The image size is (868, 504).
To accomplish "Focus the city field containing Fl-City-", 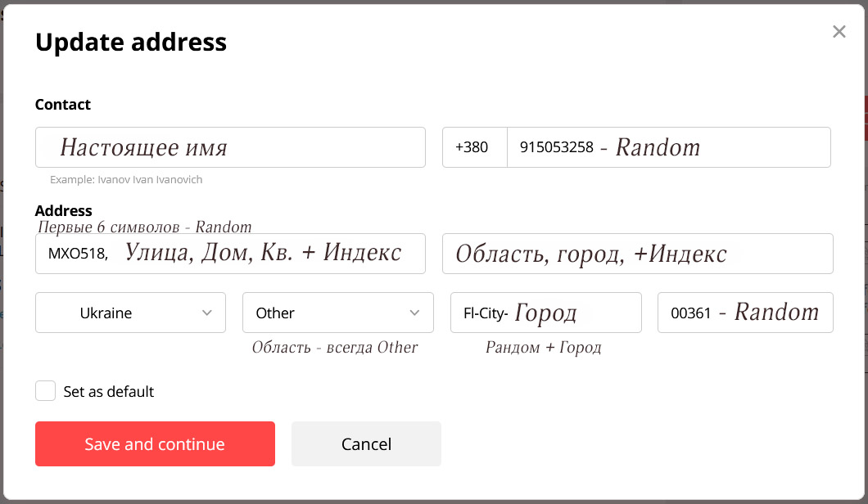I will 546,313.
